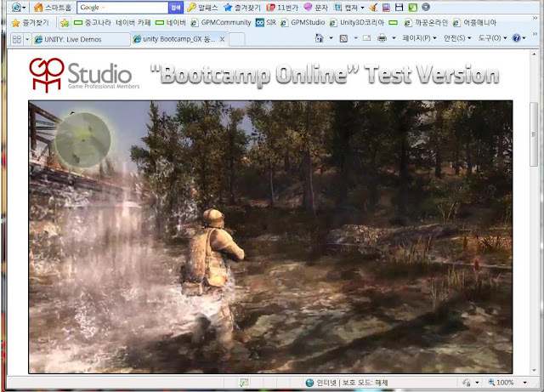
Task: Click the blue Google search button
Action: 176,7
